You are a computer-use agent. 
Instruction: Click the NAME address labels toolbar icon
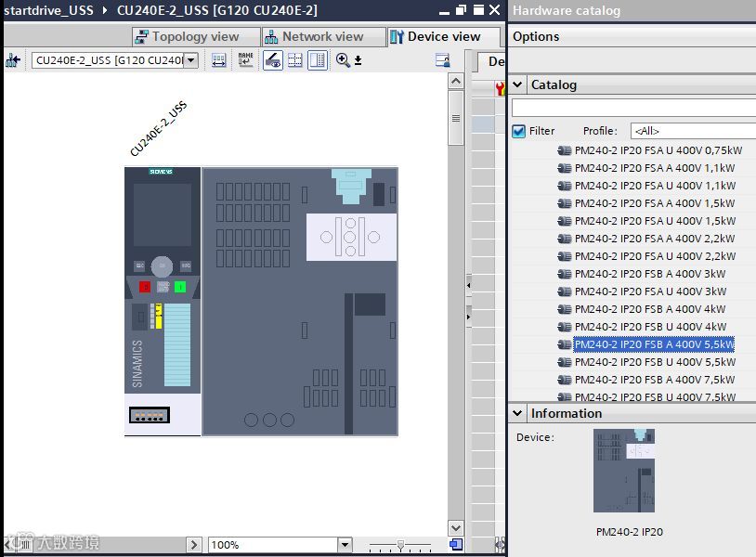pos(245,60)
